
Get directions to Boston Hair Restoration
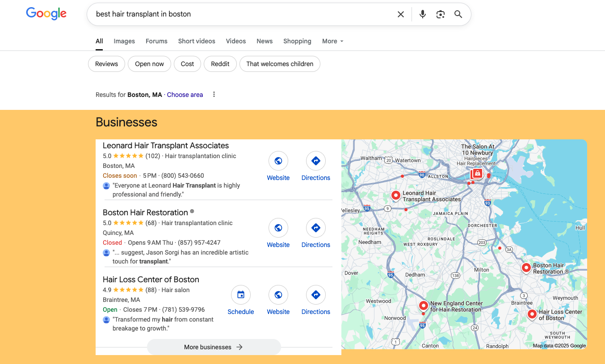pos(316,228)
